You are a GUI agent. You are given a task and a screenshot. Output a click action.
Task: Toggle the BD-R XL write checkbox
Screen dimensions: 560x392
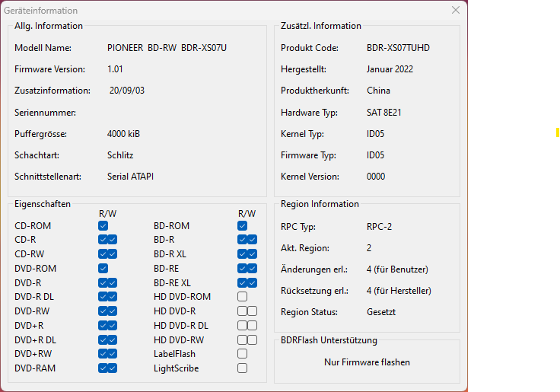252,254
